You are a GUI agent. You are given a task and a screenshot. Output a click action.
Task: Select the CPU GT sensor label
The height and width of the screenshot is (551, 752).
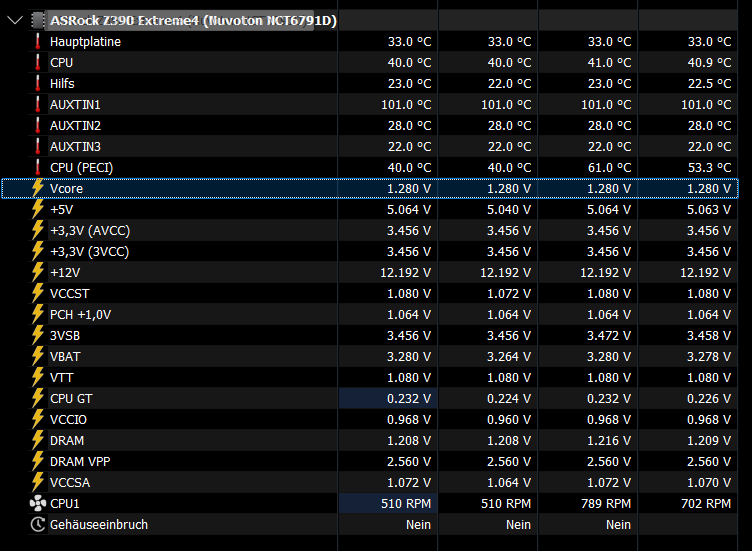pyautogui.click(x=71, y=399)
